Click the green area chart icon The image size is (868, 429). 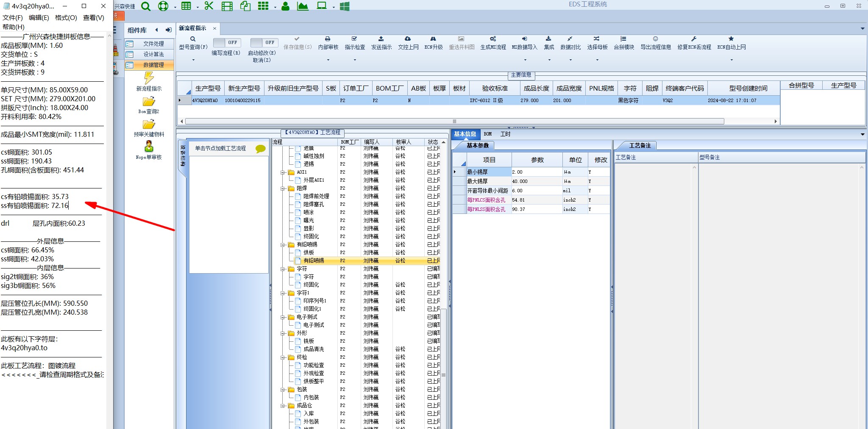click(x=303, y=6)
